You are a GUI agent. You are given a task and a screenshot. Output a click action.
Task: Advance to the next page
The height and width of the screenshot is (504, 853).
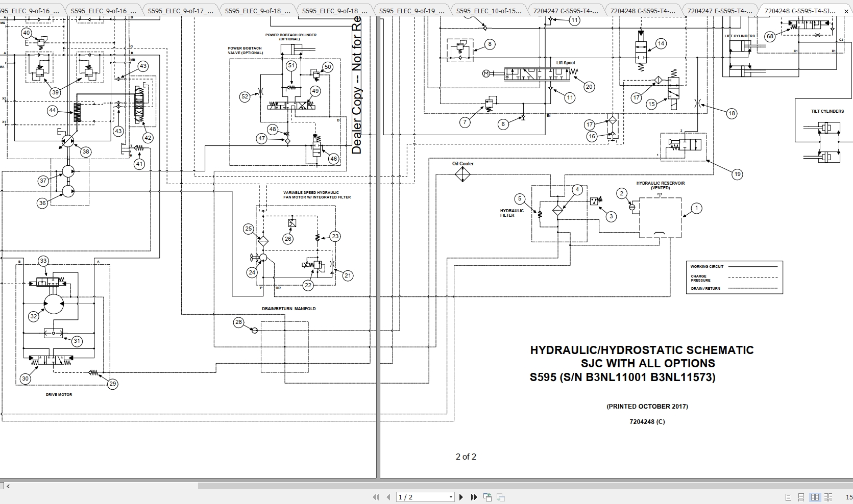(x=461, y=496)
